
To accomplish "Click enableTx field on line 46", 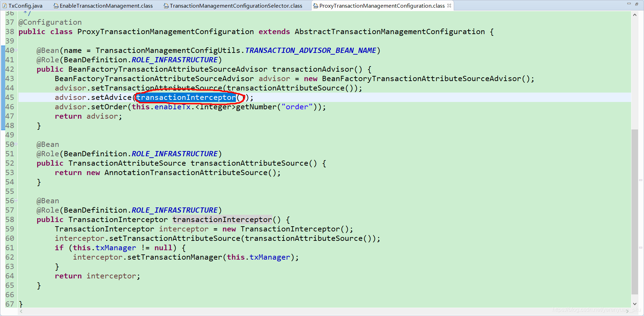I will point(172,107).
